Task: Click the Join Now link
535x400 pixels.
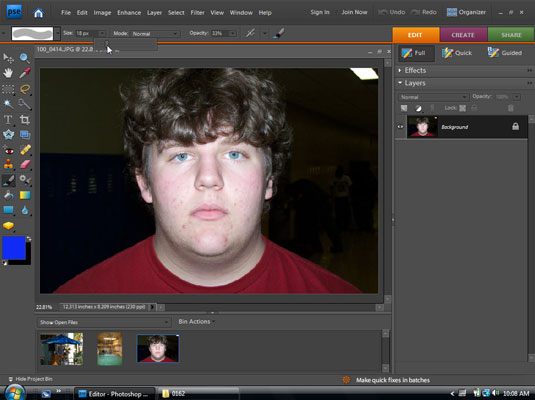Action: point(355,12)
